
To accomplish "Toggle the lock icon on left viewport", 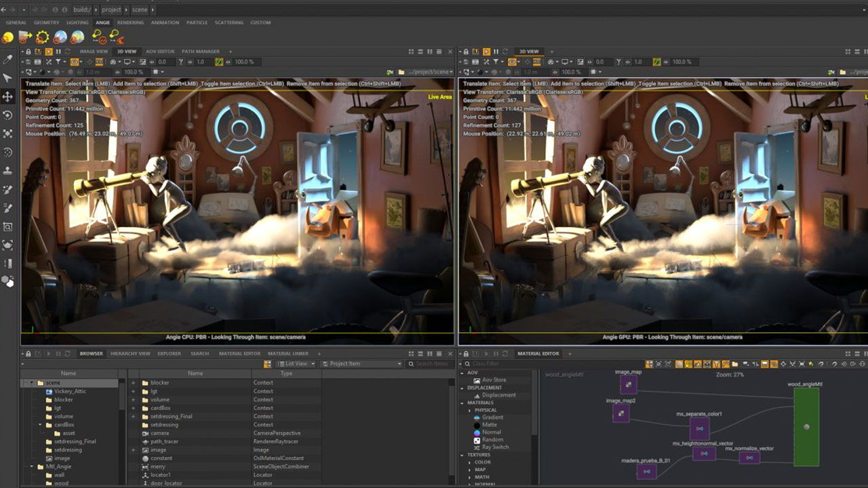I will 28,52.
